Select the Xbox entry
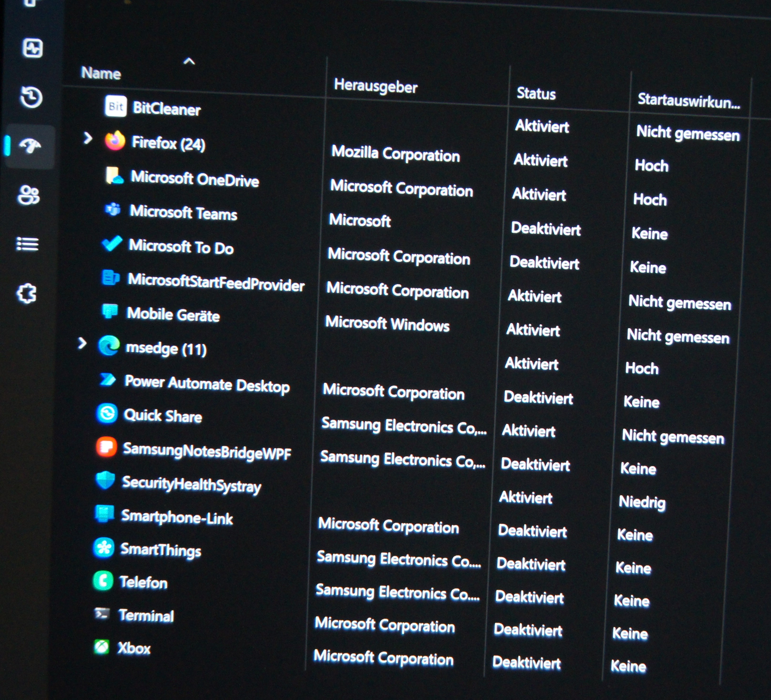Image resolution: width=771 pixels, height=700 pixels. 134,648
